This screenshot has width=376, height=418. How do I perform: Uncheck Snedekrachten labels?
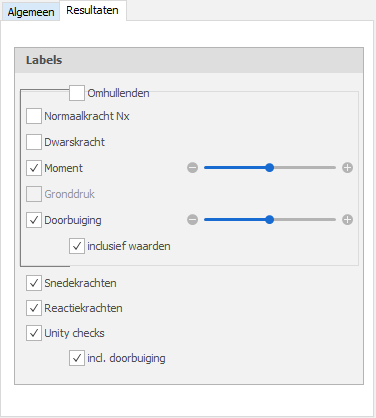pos(34,283)
